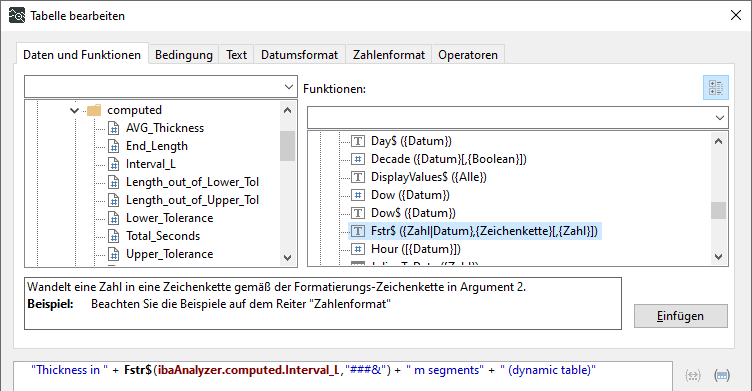Click the blue field icon beside the formula field

[722, 375]
